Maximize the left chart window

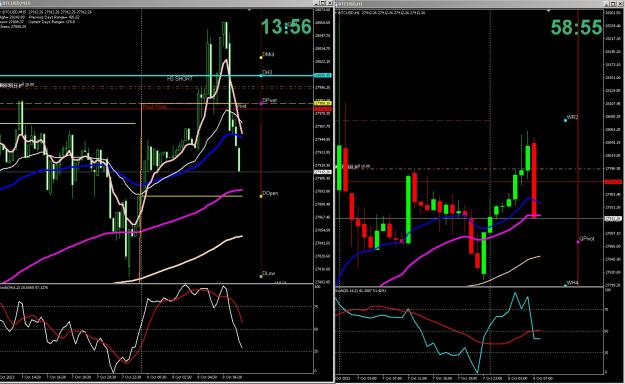click(323, 3)
